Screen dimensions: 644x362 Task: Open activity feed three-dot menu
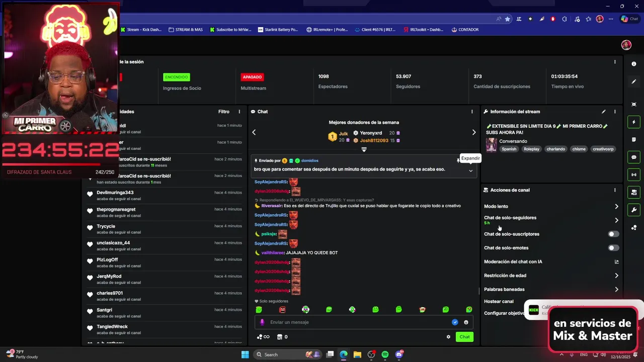(x=239, y=112)
